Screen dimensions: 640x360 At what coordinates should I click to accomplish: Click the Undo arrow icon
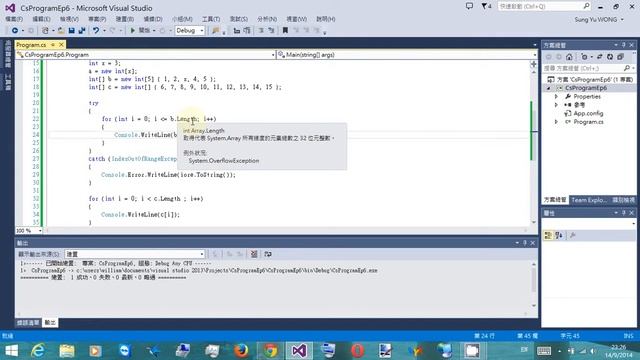click(x=96, y=31)
